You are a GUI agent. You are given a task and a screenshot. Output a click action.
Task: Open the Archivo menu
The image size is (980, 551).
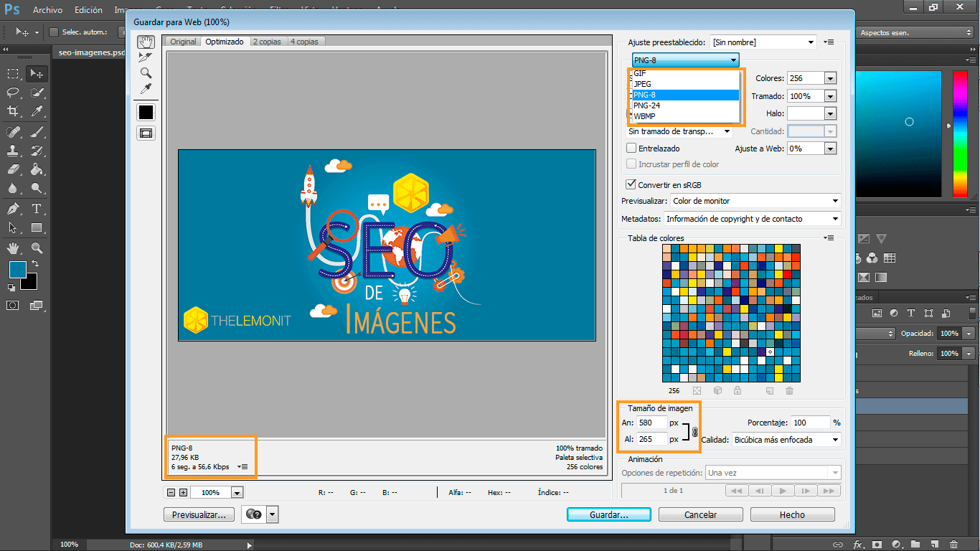click(47, 10)
